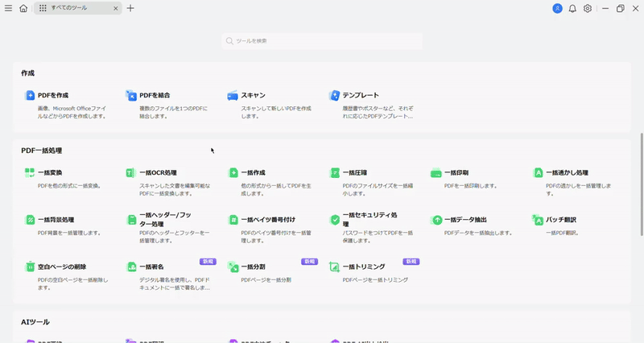Open the 一括セキュリティ処理 icon

coord(335,220)
